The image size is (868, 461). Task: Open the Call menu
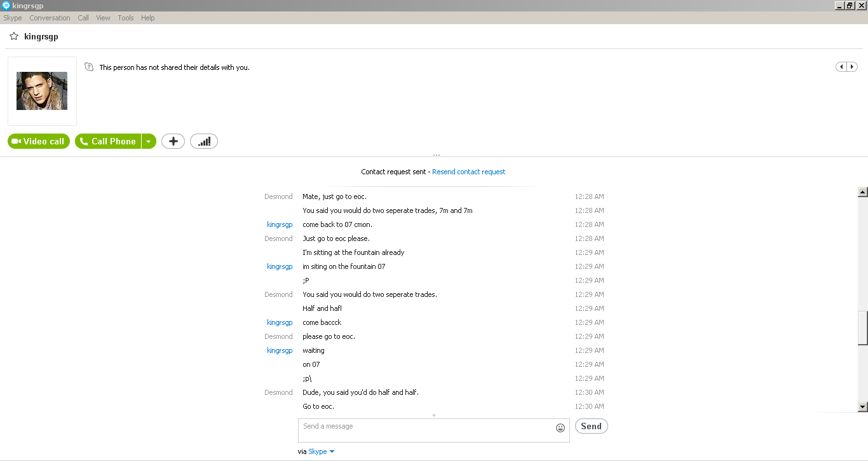pyautogui.click(x=83, y=18)
